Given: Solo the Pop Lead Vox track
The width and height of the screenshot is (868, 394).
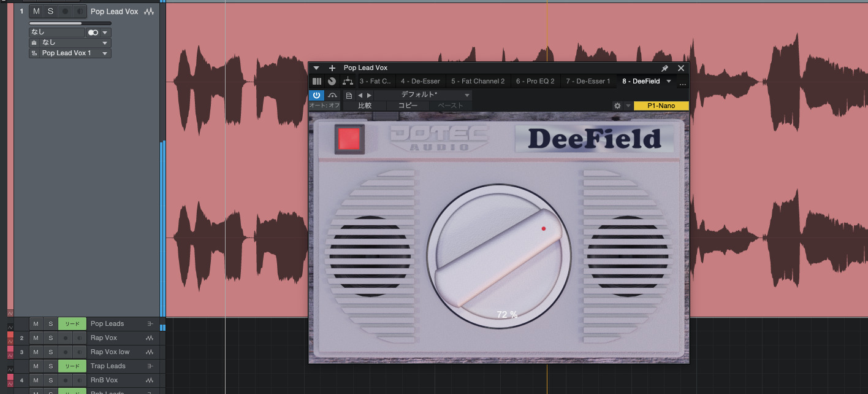Looking at the screenshot, I should [x=50, y=12].
